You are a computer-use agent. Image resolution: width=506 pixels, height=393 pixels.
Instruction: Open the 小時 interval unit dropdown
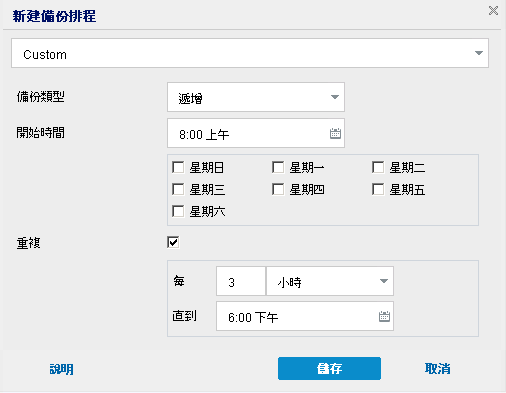[330, 281]
